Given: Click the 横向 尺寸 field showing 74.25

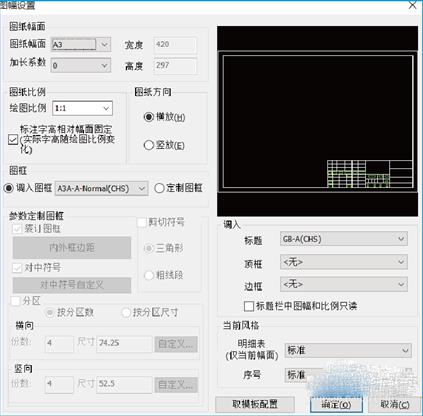Looking at the screenshot, I should pos(124,343).
